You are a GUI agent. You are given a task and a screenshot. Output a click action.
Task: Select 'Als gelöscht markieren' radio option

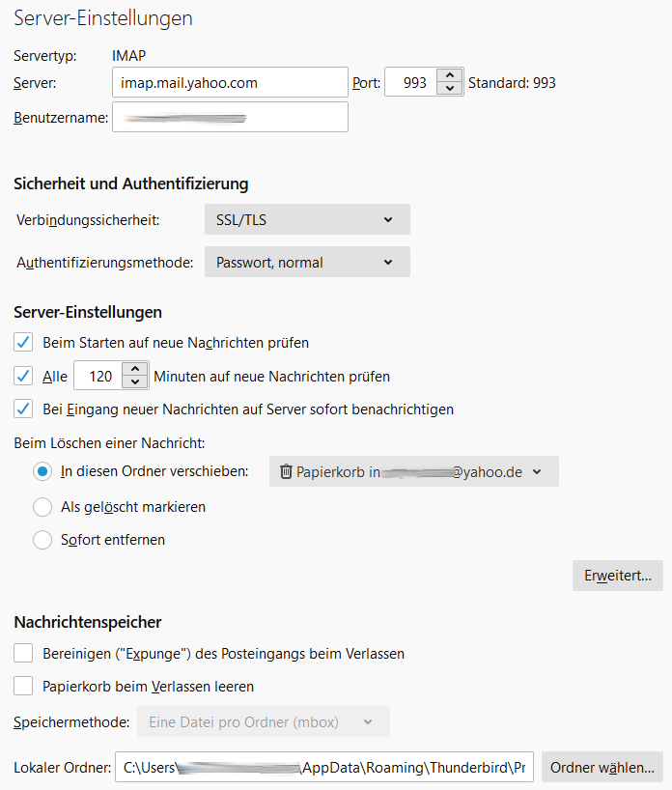click(x=42, y=507)
